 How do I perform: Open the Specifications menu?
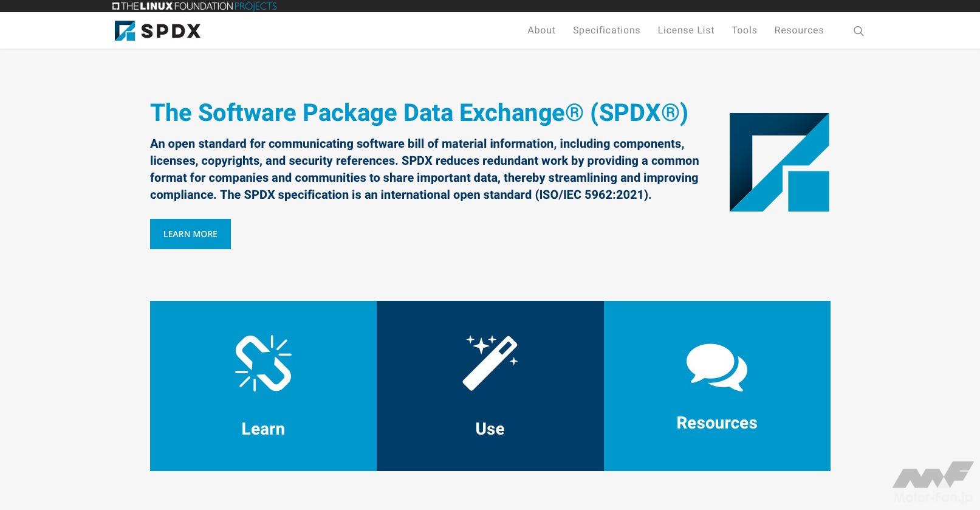(x=606, y=30)
